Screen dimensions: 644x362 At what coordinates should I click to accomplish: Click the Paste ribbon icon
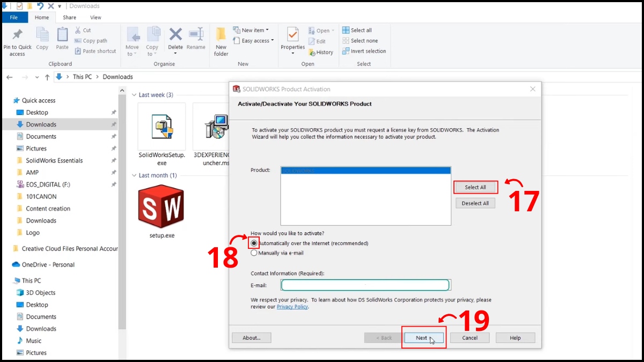coord(62,34)
